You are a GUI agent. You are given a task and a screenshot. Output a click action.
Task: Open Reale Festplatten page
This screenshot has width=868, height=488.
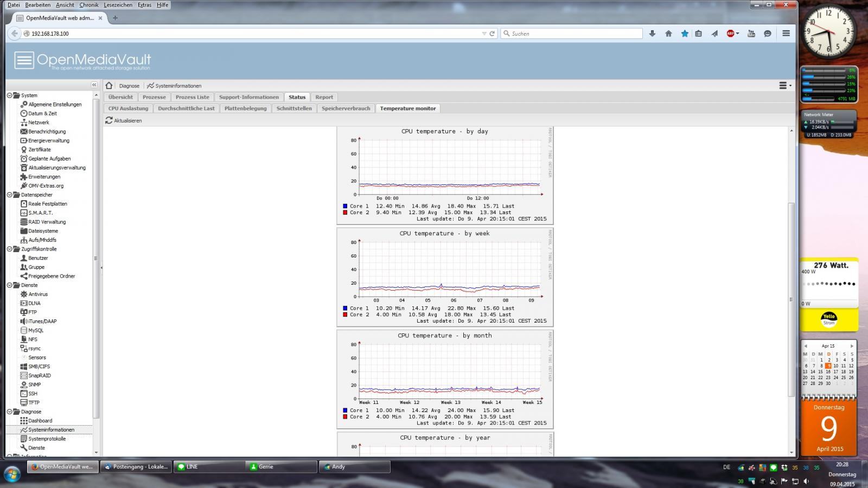48,204
